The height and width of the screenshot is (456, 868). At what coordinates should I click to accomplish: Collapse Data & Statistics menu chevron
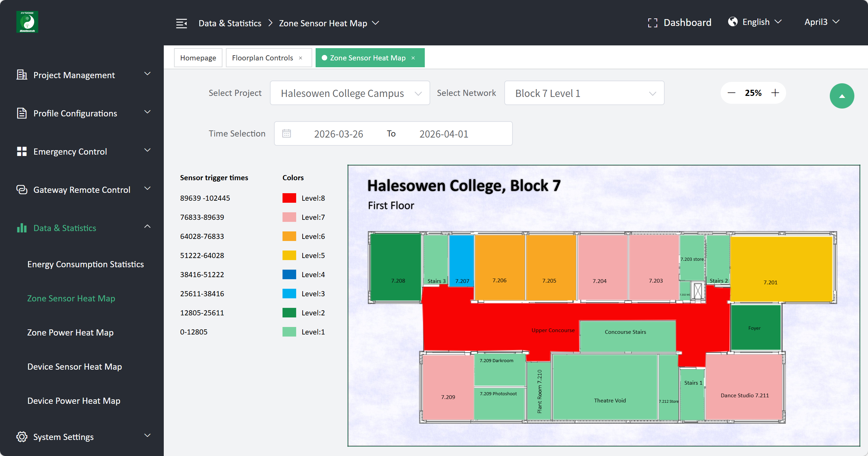coord(147,226)
